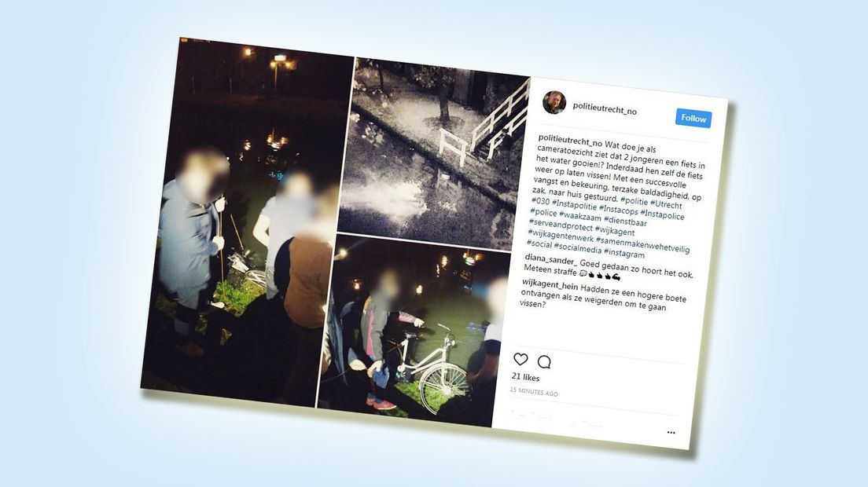Click the blue Follow button
Image resolution: width=868 pixels, height=487 pixels.
(x=693, y=118)
